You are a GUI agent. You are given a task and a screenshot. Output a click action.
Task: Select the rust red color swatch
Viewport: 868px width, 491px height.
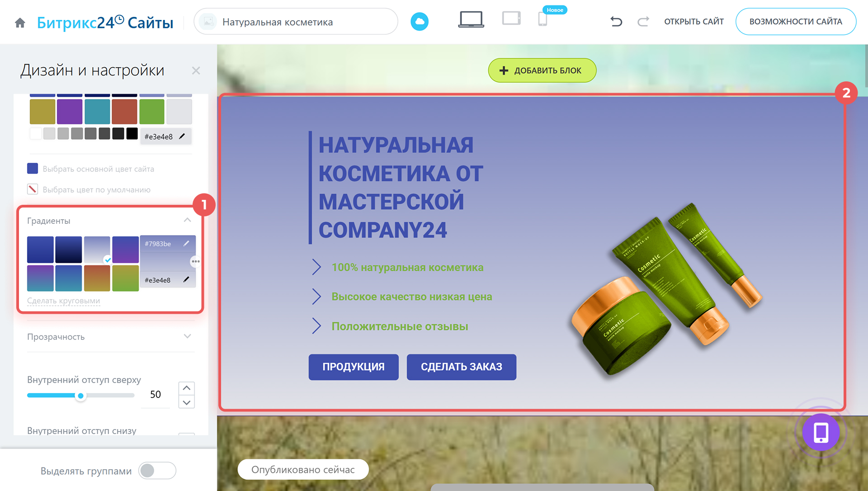124,112
